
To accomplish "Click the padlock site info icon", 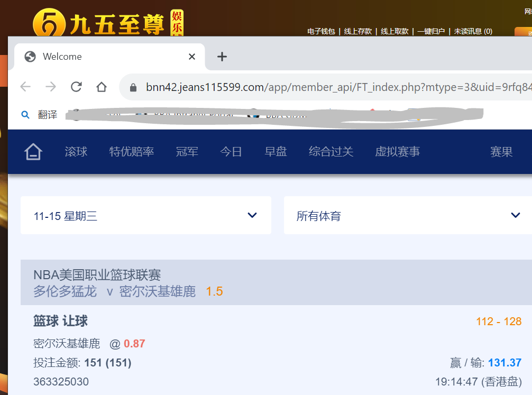I will (133, 87).
